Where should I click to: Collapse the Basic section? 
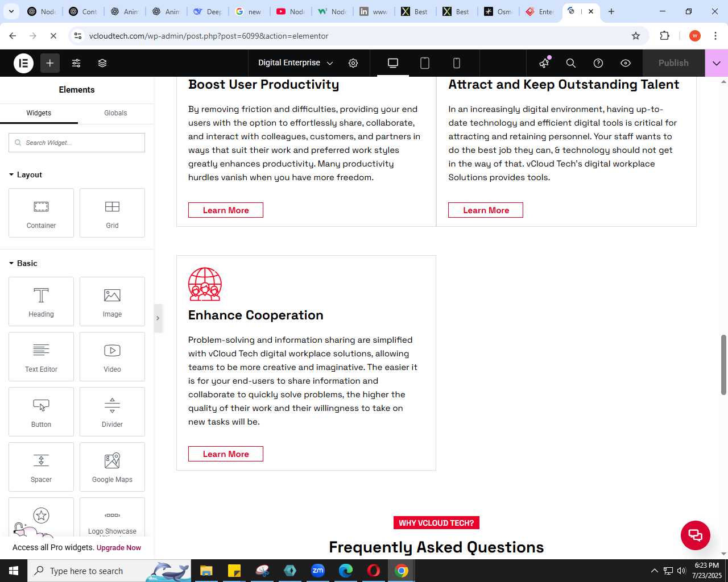[23, 263]
